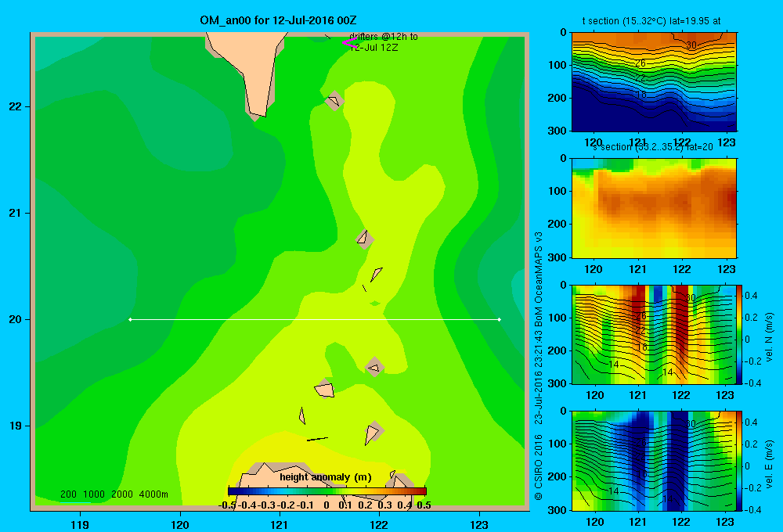
Task: Click the "30" isotherm label in the temperature section
Action: 691,45
